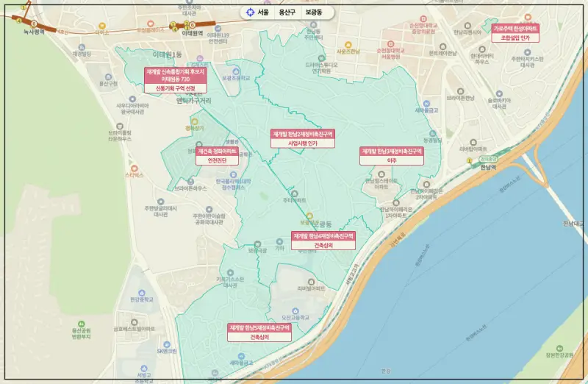
Task: Click the 한남동 주민센터 marker icon
Action: (x=313, y=25)
